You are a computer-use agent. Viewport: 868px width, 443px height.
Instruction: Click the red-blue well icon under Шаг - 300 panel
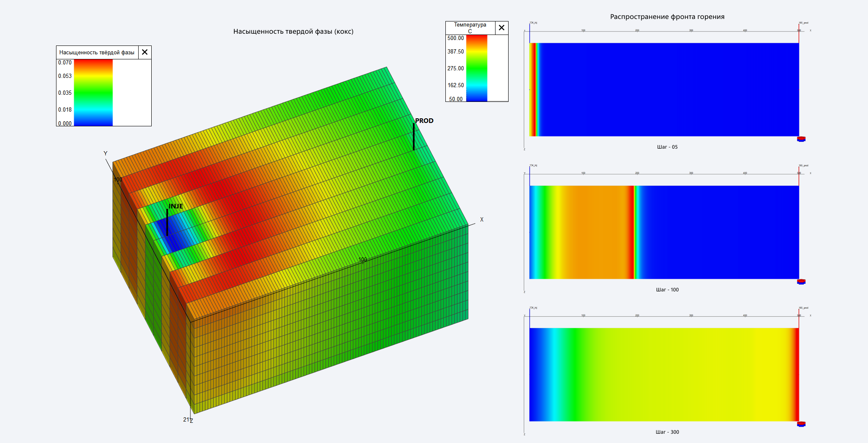coord(801,424)
